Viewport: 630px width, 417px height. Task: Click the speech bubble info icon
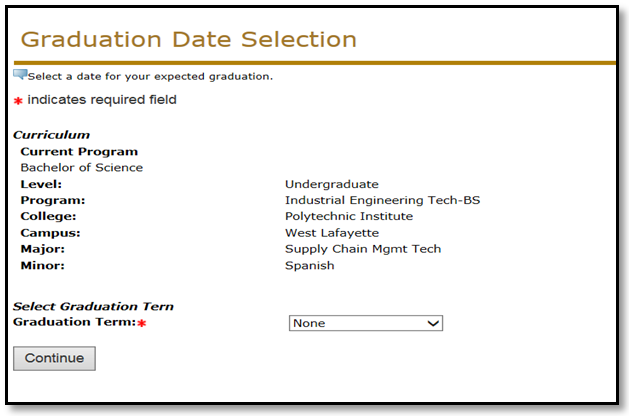tap(20, 74)
